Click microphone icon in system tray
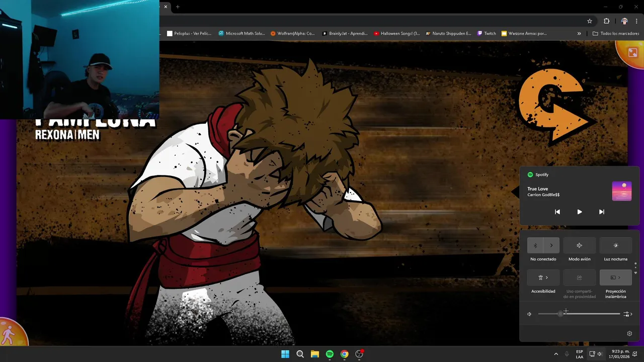The image size is (644, 362). click(567, 354)
